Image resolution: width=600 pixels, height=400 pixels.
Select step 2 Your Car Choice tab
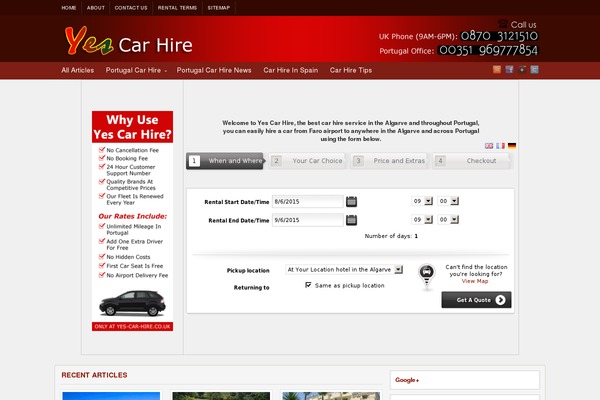click(308, 161)
